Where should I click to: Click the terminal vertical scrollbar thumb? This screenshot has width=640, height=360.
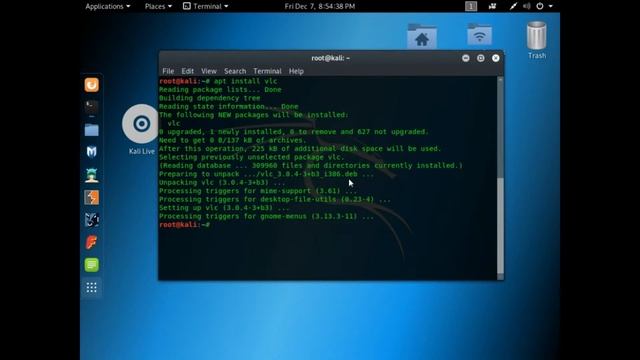pyautogui.click(x=500, y=226)
